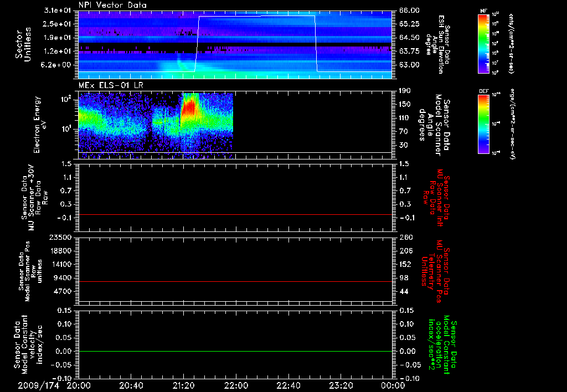The image size is (567, 392).
Task: Click the 2009/174 date label
Action: (x=39, y=385)
